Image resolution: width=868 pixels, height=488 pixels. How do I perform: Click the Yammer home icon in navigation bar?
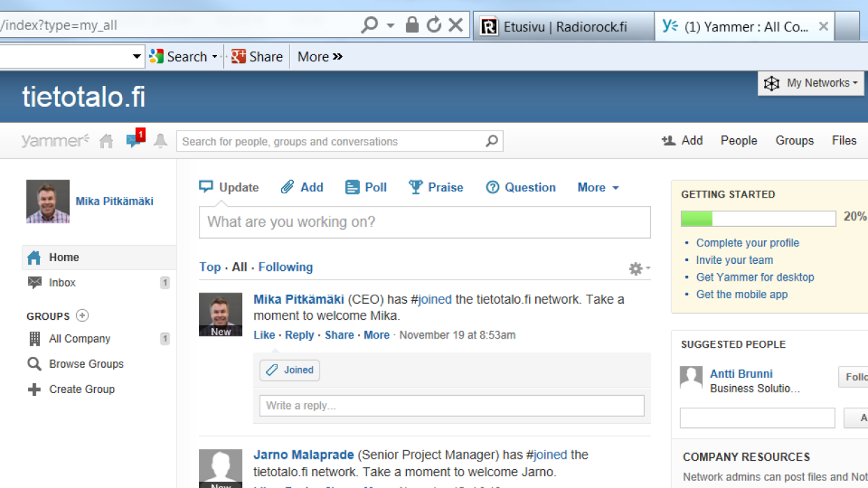click(106, 142)
